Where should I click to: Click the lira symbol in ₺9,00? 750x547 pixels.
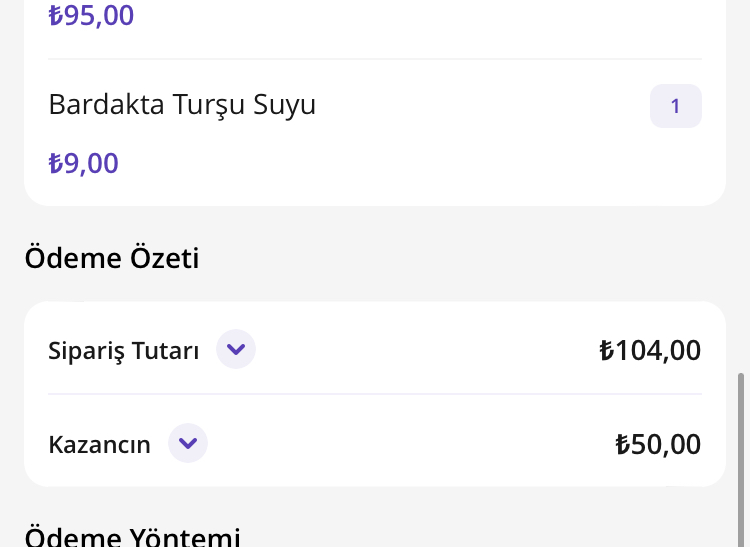tap(56, 163)
